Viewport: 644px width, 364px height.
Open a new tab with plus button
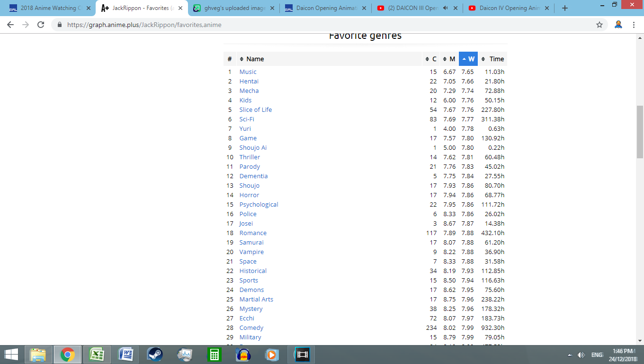(564, 8)
